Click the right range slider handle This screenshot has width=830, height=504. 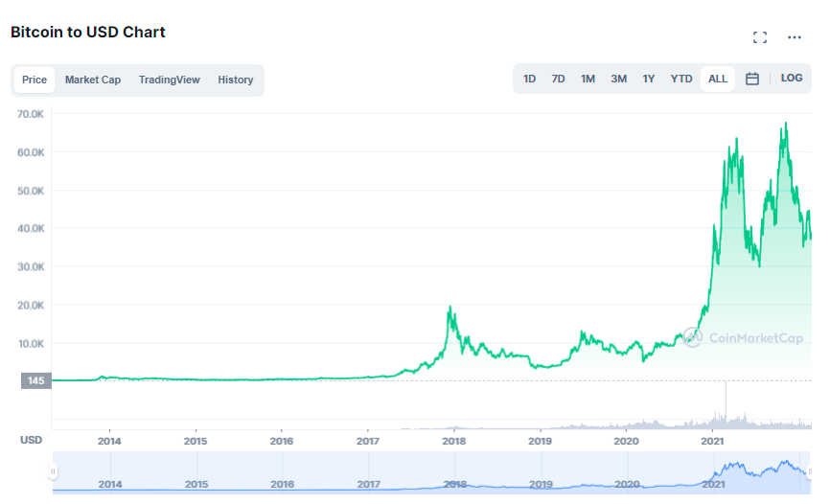[x=810, y=471]
